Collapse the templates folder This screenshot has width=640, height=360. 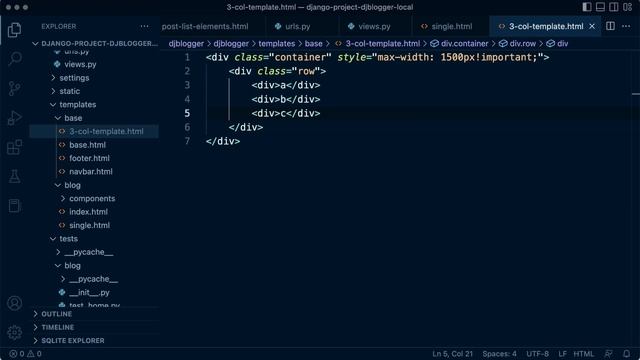(x=78, y=104)
